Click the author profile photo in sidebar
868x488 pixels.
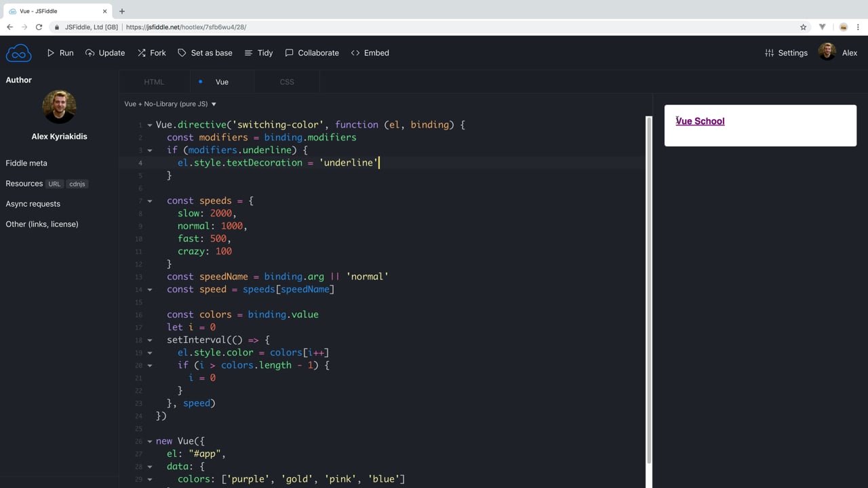click(59, 106)
